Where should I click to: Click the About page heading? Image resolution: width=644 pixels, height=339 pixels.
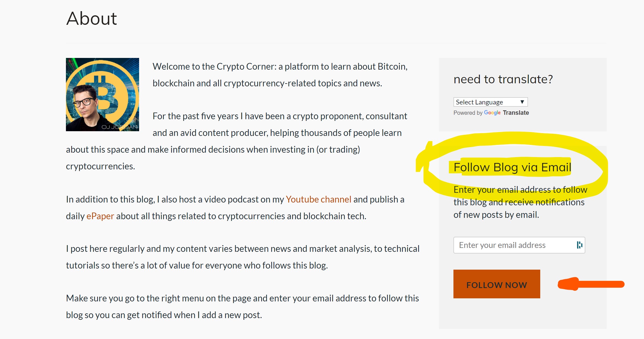(92, 19)
